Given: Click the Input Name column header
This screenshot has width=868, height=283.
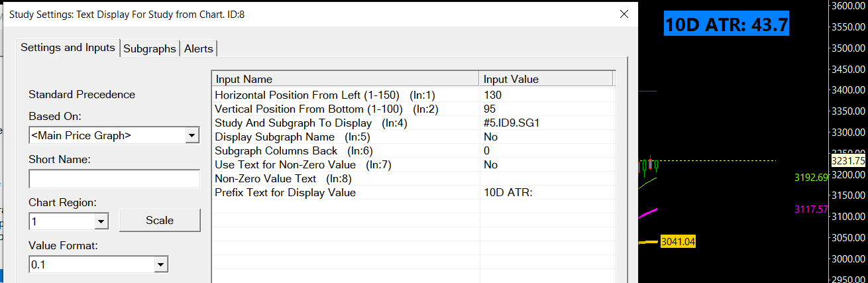Looking at the screenshot, I should (345, 80).
